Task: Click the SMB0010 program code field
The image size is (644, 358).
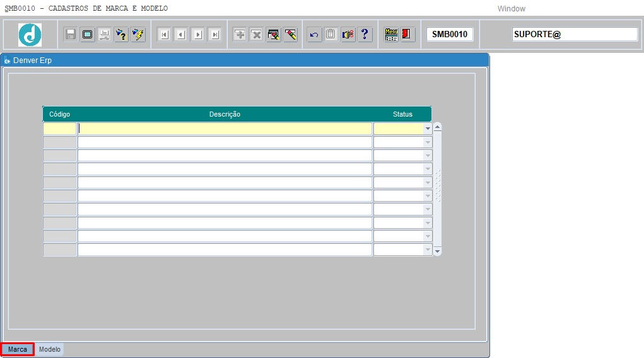Action: click(x=450, y=35)
